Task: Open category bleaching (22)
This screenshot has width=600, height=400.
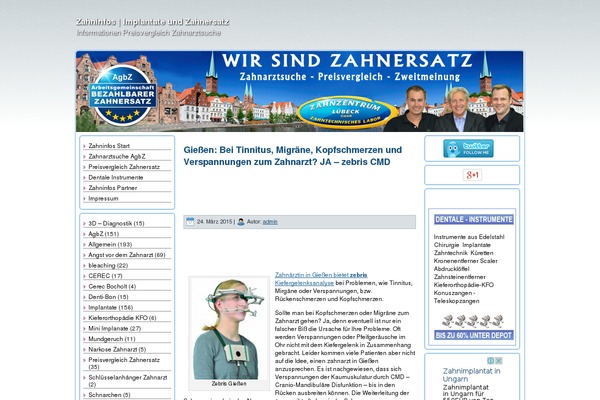Action: coord(108,265)
